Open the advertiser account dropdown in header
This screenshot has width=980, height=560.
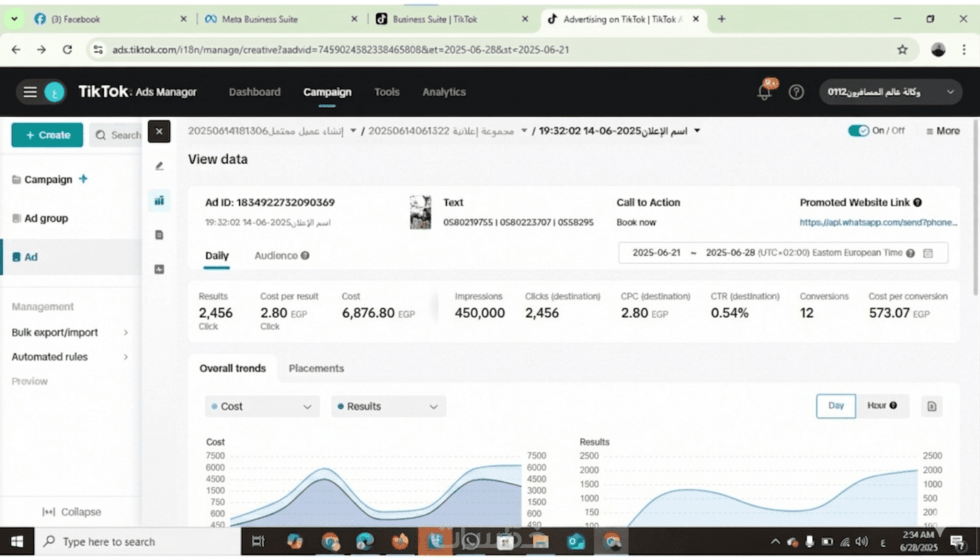[891, 92]
